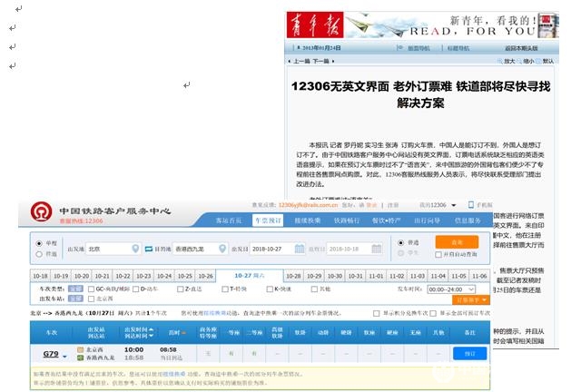Select the 10-28 date tab
This screenshot has height=392, width=571.
293,276
